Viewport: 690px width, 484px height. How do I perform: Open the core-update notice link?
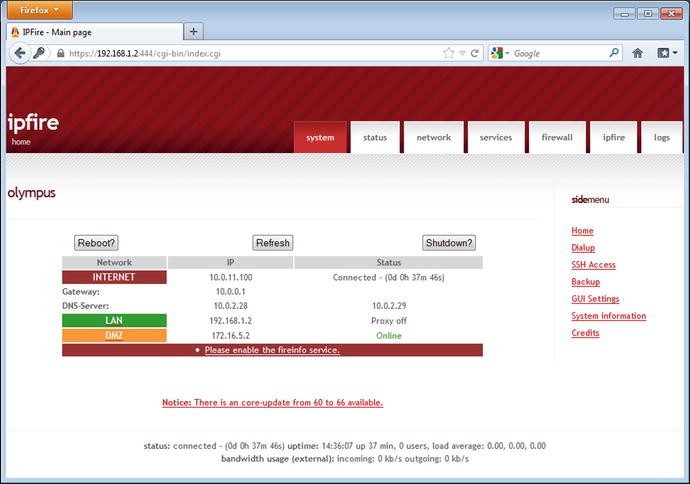[x=272, y=403]
